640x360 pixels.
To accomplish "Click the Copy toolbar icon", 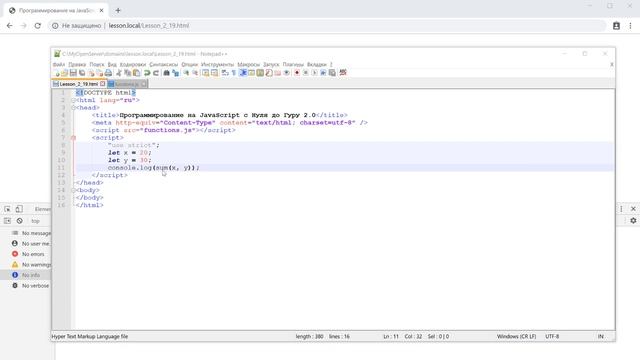I will pos(127,73).
